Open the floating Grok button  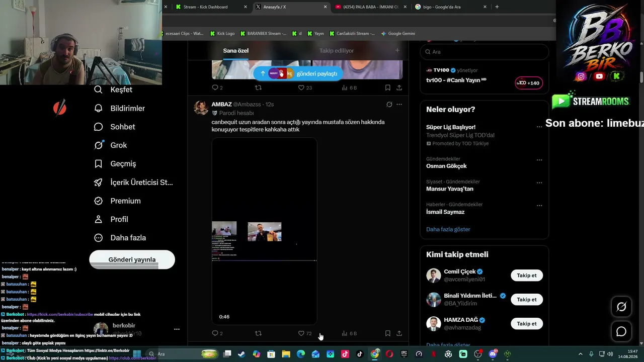[x=621, y=307]
